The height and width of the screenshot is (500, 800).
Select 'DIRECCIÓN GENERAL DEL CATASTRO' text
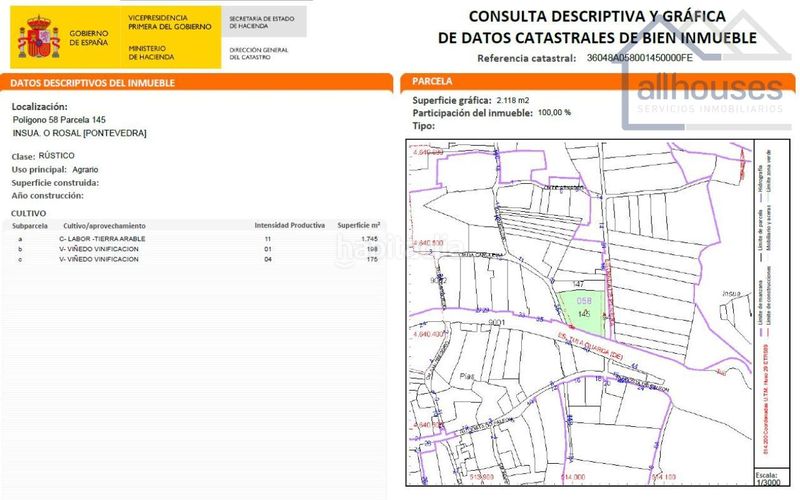coord(259,54)
